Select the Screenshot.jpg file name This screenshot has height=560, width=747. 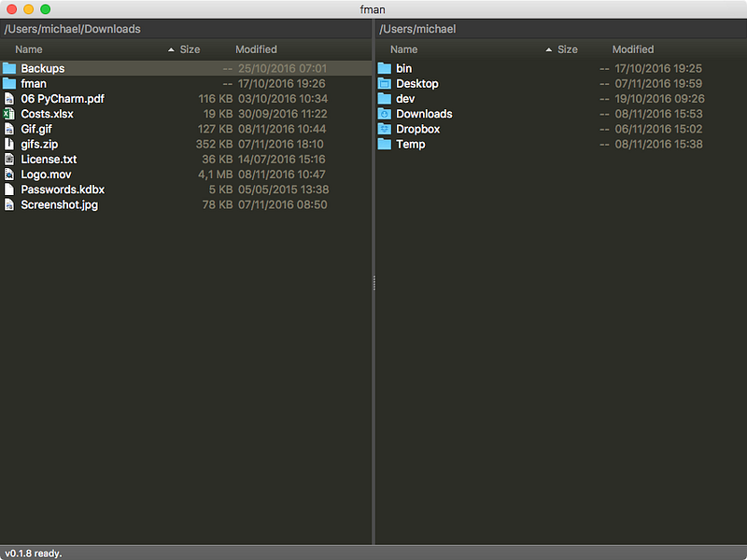click(60, 204)
